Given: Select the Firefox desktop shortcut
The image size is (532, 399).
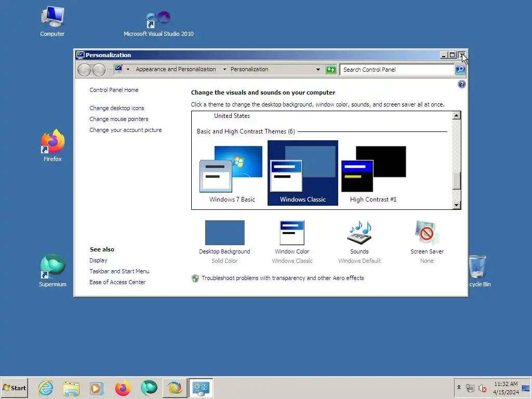Looking at the screenshot, I should [x=52, y=146].
